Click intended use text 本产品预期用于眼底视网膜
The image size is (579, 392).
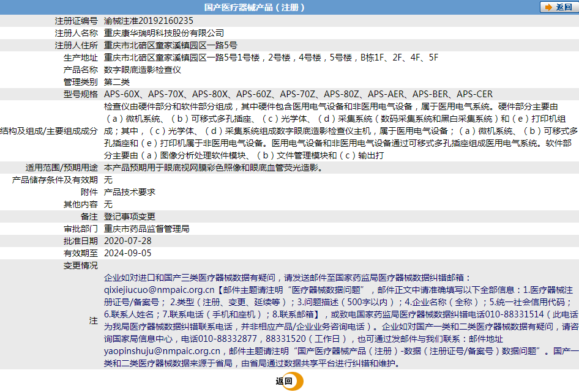214,168
